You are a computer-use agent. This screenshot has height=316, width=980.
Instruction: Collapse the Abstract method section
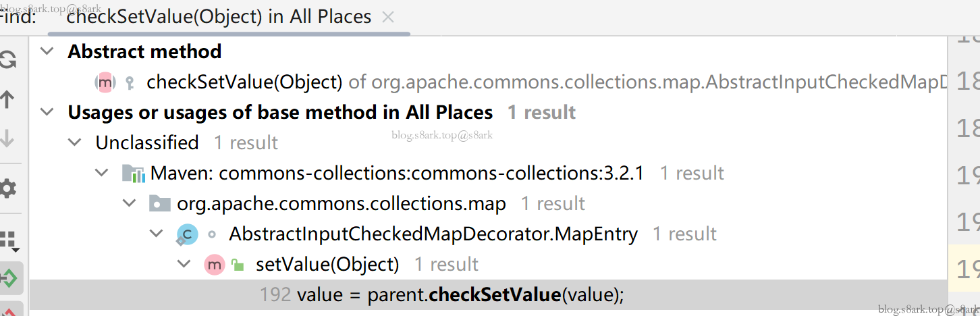click(x=47, y=51)
